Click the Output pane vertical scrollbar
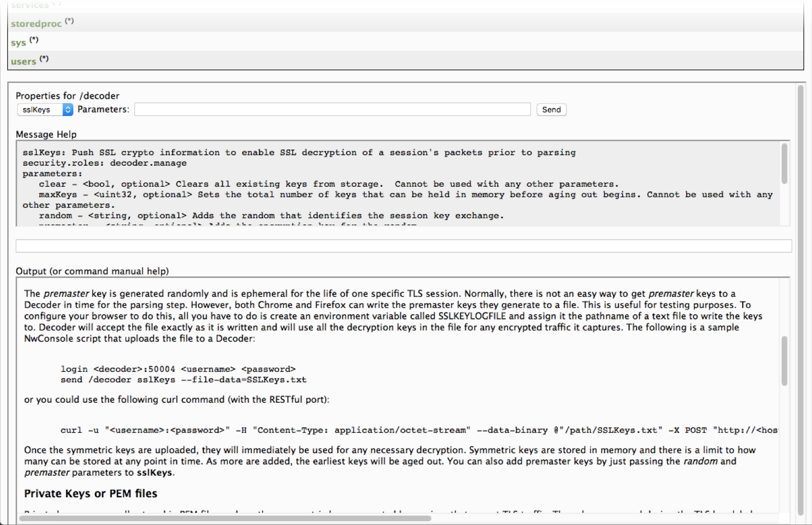 [x=784, y=361]
